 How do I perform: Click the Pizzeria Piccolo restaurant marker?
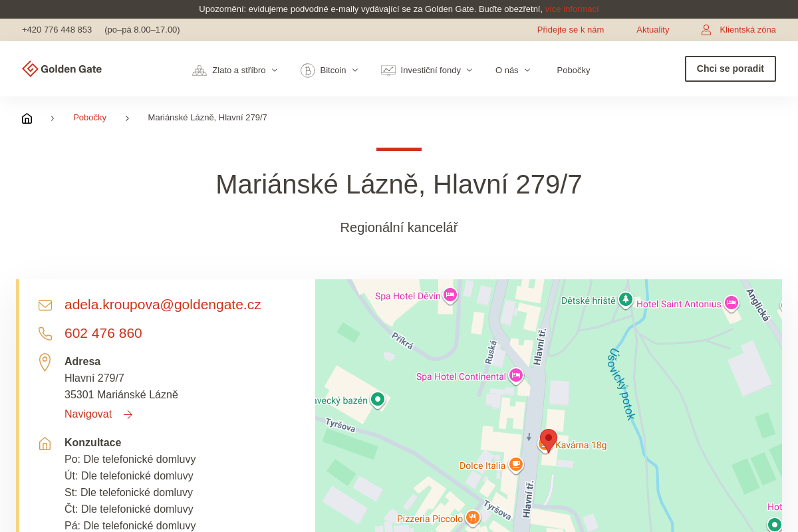(473, 517)
